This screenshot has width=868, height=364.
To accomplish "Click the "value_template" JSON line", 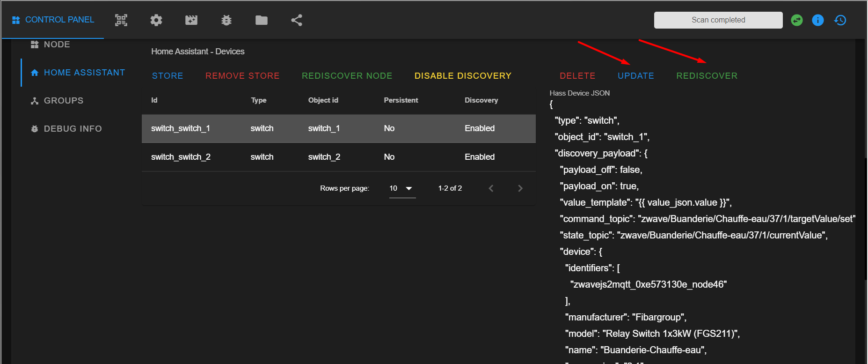I will [x=646, y=202].
